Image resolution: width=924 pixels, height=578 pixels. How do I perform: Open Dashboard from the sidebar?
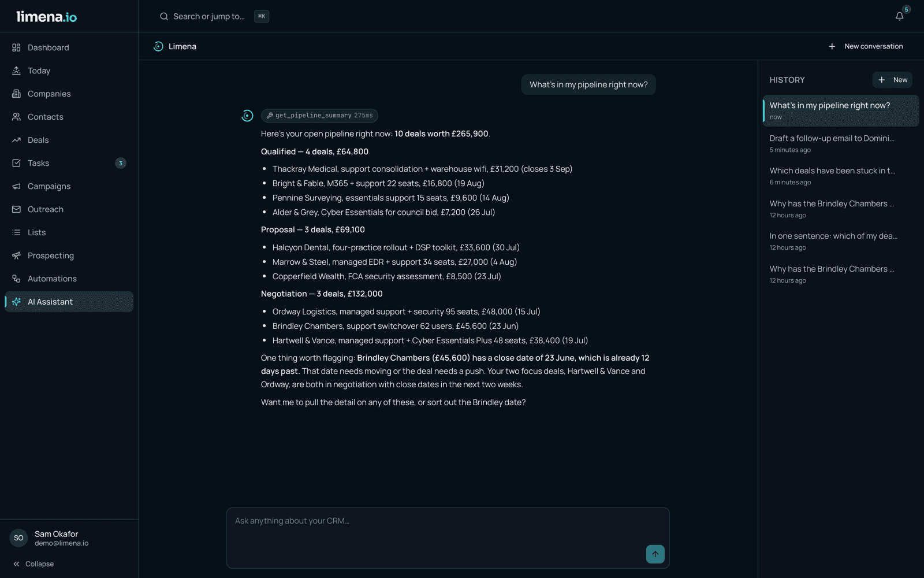(69, 47)
